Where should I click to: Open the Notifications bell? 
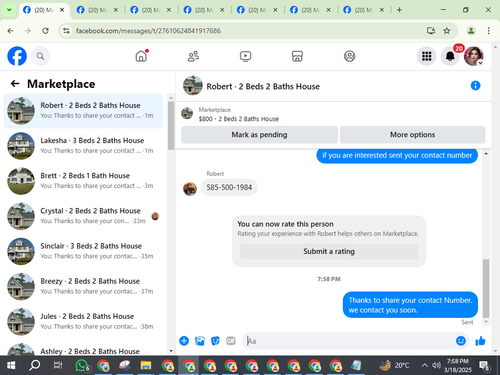(x=450, y=56)
